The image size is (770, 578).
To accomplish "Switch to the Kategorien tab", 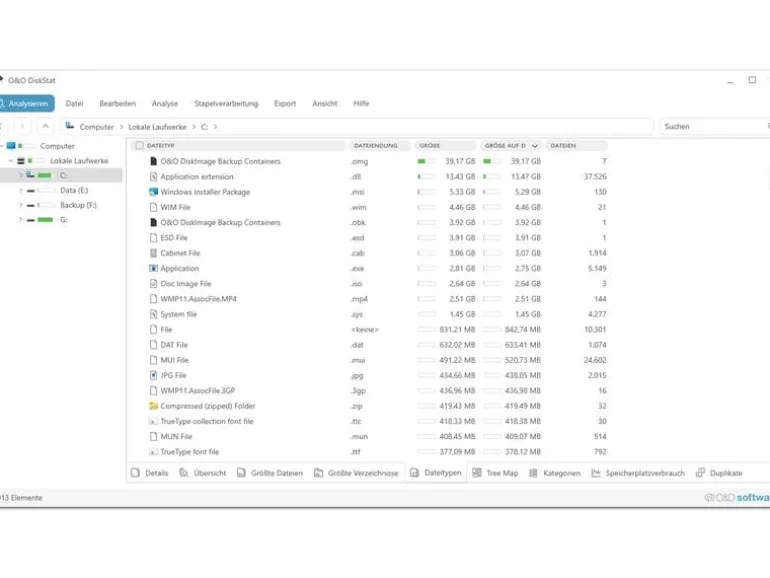I will [555, 473].
